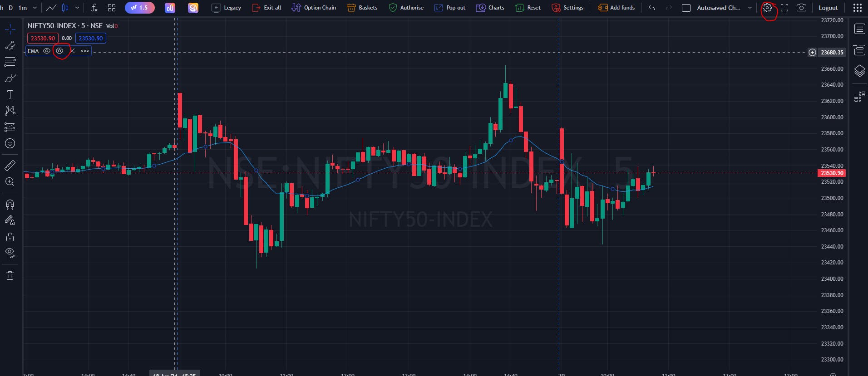Take a chart snapshot with camera icon

802,8
